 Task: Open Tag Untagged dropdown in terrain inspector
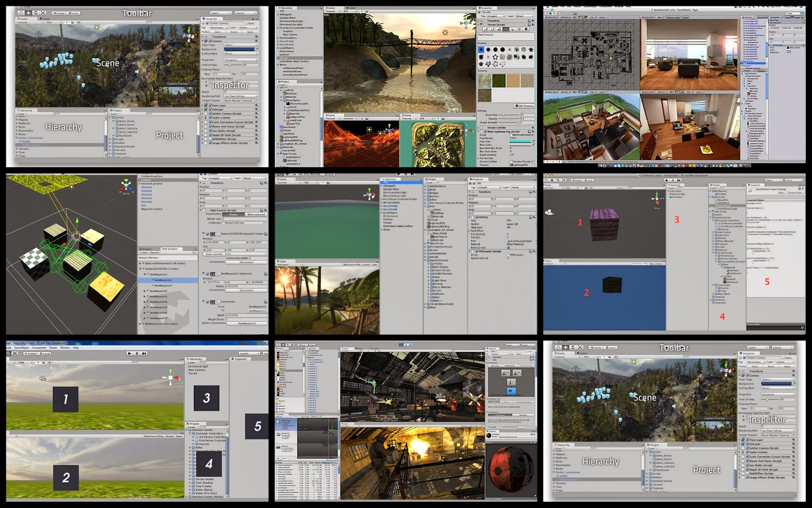pos(496,16)
